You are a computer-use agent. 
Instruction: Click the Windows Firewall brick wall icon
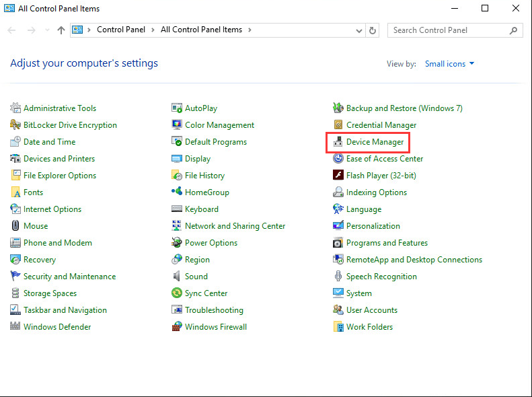point(177,327)
